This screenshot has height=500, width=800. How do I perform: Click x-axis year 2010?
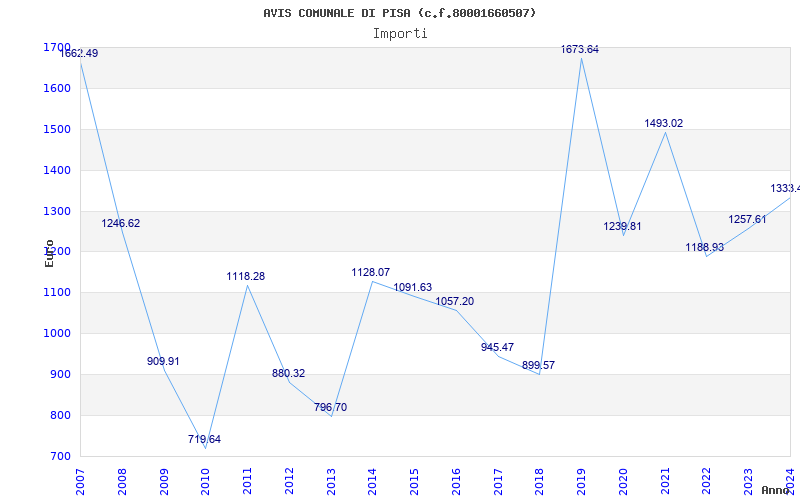[x=206, y=482]
